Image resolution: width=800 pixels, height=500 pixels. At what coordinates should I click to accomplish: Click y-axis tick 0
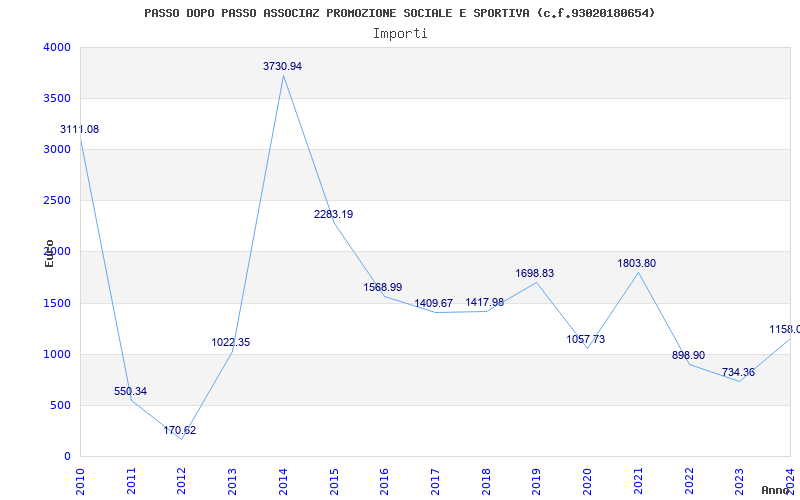(x=67, y=457)
